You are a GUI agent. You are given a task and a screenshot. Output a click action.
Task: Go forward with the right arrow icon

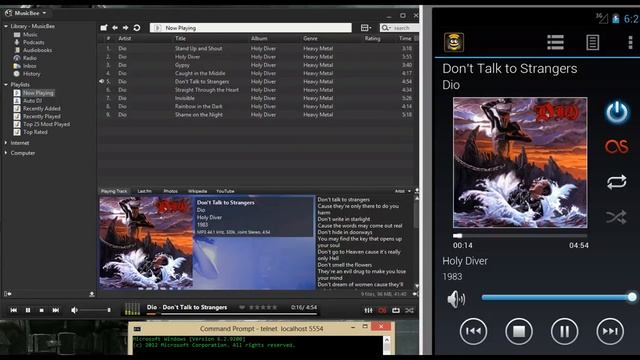pyautogui.click(x=126, y=28)
